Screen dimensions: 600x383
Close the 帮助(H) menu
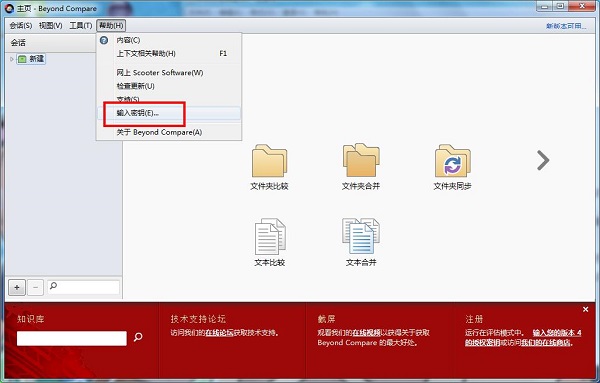pyautogui.click(x=111, y=26)
